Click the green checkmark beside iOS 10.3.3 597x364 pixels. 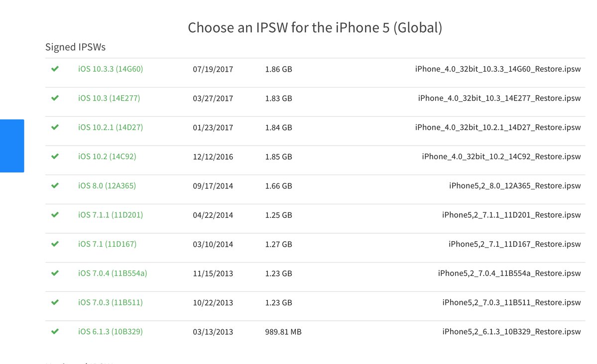[55, 69]
